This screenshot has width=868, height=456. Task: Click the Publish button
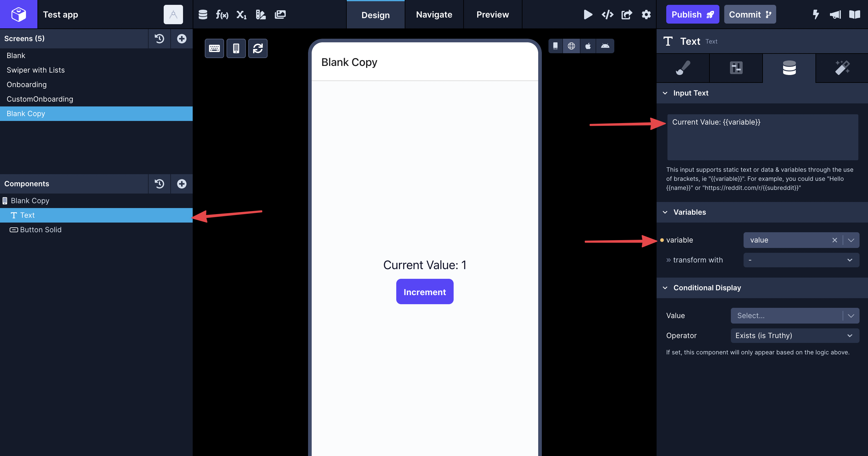point(692,15)
